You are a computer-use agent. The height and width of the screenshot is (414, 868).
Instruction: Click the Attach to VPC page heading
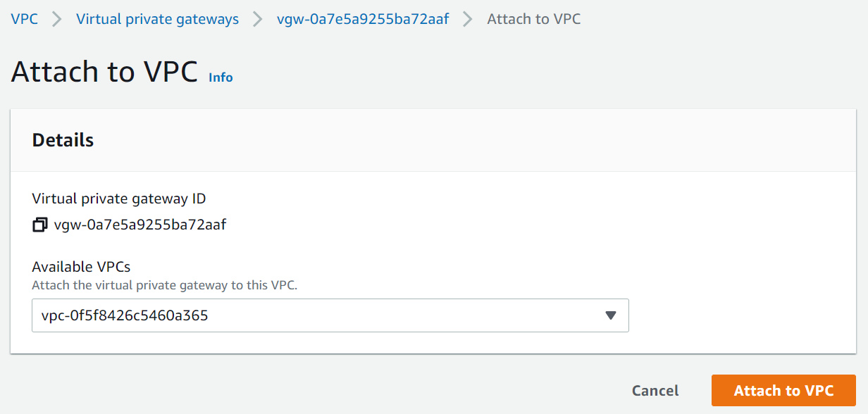pos(104,73)
